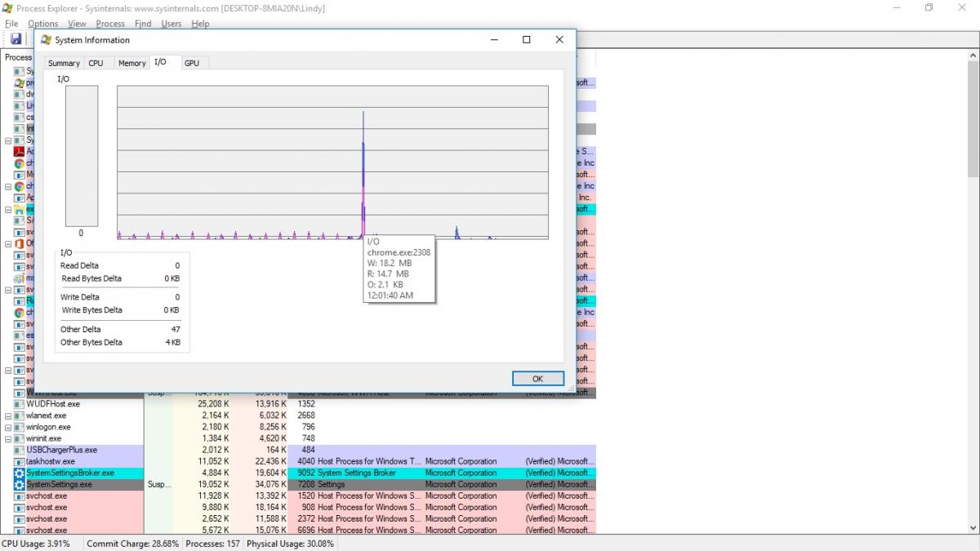The image size is (980, 551).
Task: Collapse the wlanext.exe tree node
Action: tap(8, 415)
